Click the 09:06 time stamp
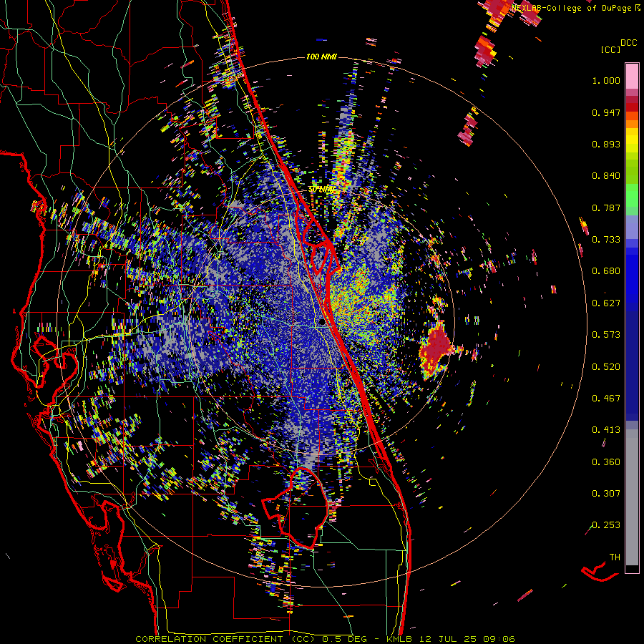This screenshot has width=644, height=644. pos(499,639)
